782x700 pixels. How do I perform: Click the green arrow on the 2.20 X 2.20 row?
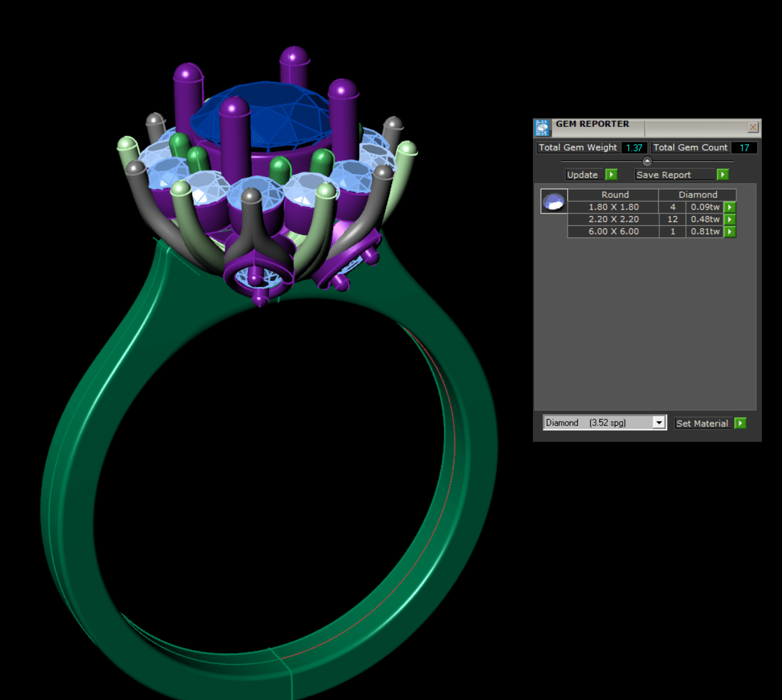click(730, 220)
